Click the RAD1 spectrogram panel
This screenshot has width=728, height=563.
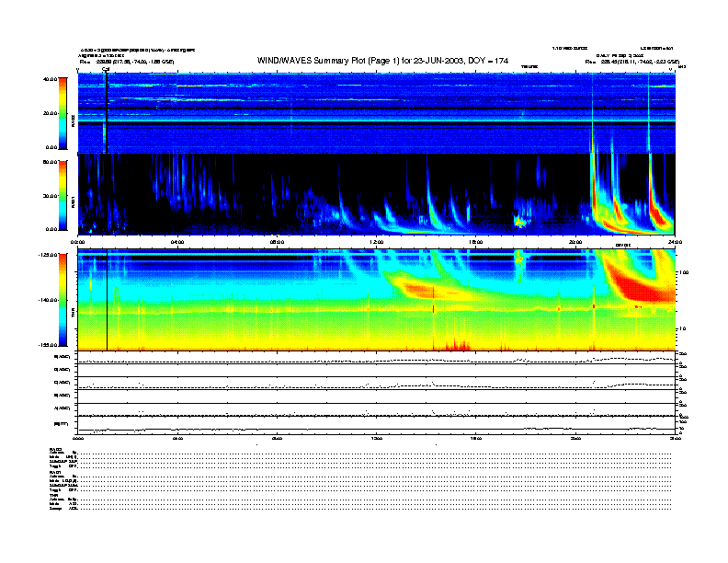(376, 194)
